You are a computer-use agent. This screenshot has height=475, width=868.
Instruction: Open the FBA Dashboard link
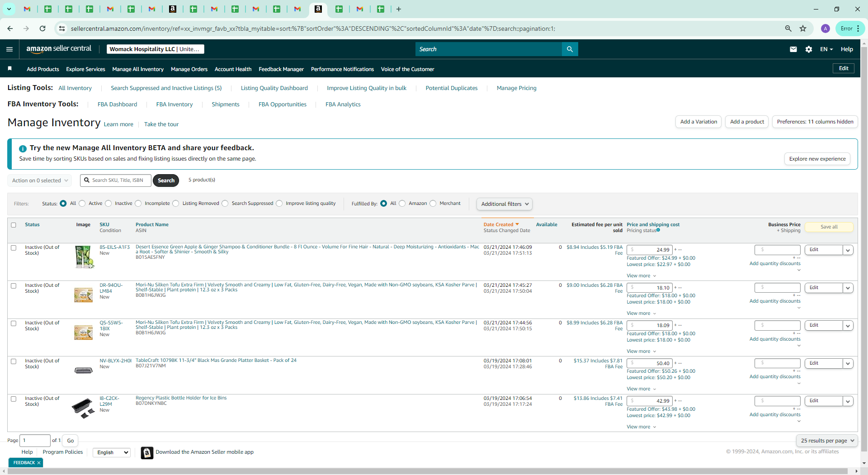(117, 104)
